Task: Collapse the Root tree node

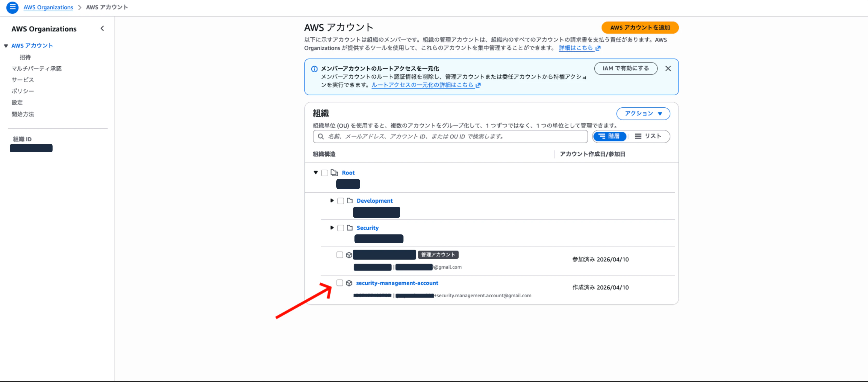Action: coord(316,172)
